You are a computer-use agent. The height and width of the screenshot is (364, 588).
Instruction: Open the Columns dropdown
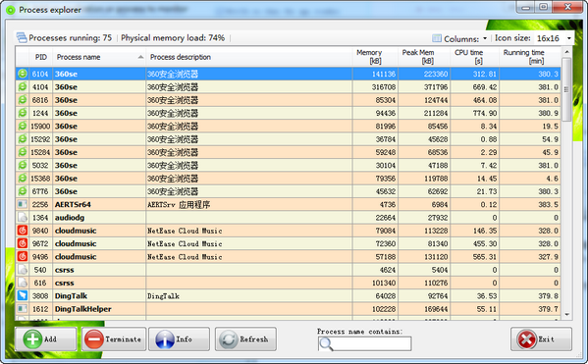coord(459,38)
